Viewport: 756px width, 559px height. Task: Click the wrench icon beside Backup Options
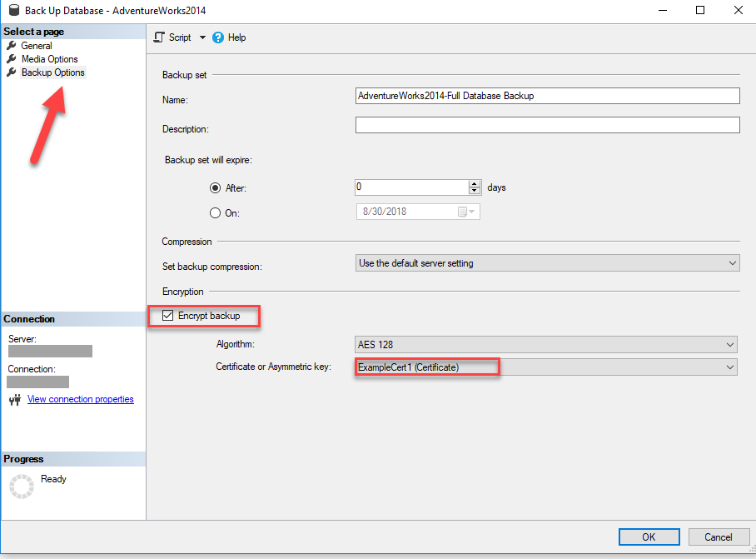click(12, 72)
